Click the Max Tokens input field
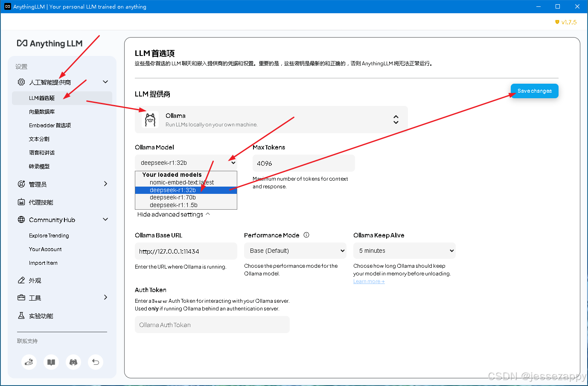This screenshot has height=386, width=588. point(304,163)
